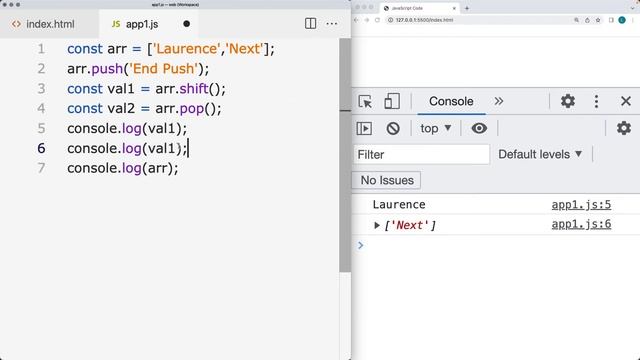Click line 4 arr.pop code
Viewport: 640px width, 360px height.
(144, 109)
